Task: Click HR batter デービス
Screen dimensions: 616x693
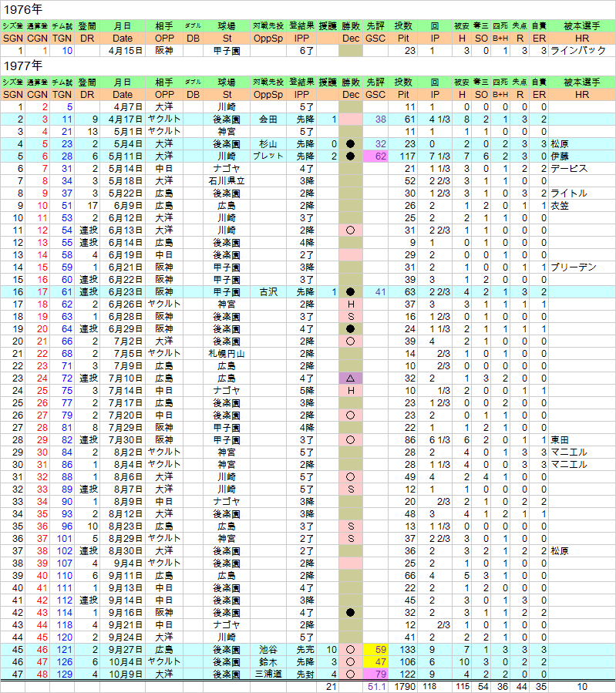Action: [x=569, y=169]
